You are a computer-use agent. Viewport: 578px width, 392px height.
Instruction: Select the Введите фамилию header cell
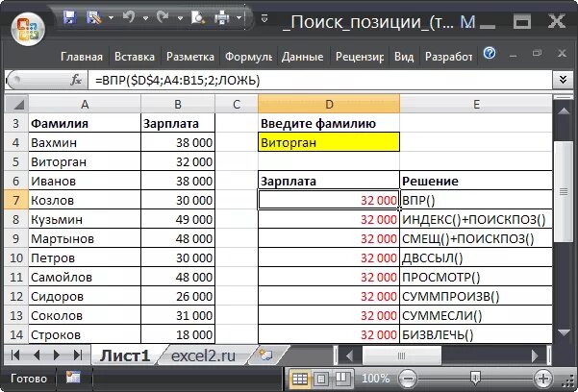click(329, 123)
